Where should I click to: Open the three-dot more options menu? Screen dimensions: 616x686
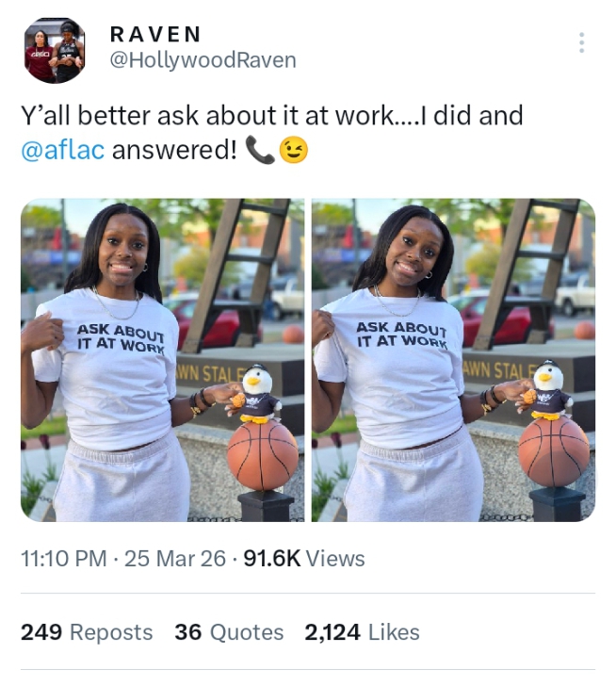click(581, 42)
